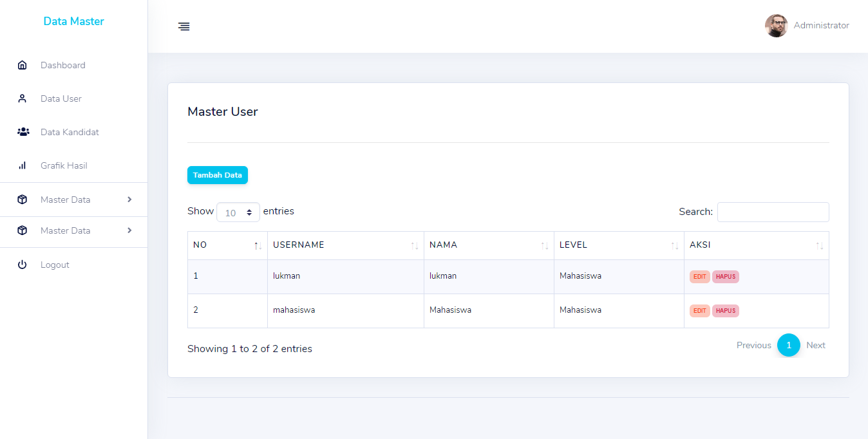Open Data Kandidat via its group icon
The height and width of the screenshot is (439, 868).
[x=23, y=132]
